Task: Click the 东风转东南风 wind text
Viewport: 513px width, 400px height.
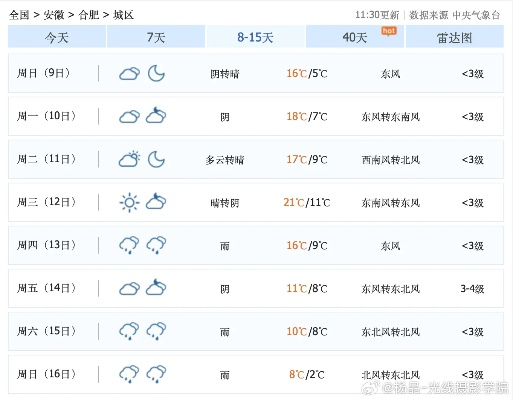Action: coord(390,117)
